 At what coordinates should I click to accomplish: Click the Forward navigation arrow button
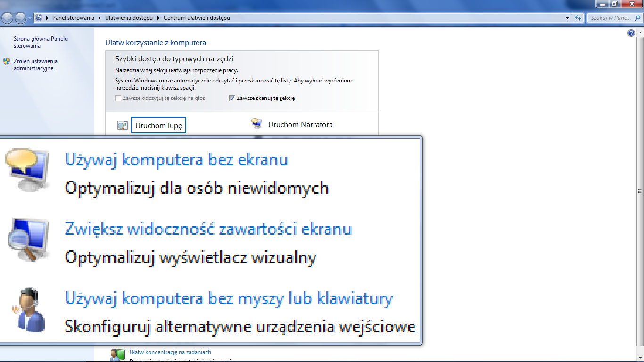[x=21, y=18]
